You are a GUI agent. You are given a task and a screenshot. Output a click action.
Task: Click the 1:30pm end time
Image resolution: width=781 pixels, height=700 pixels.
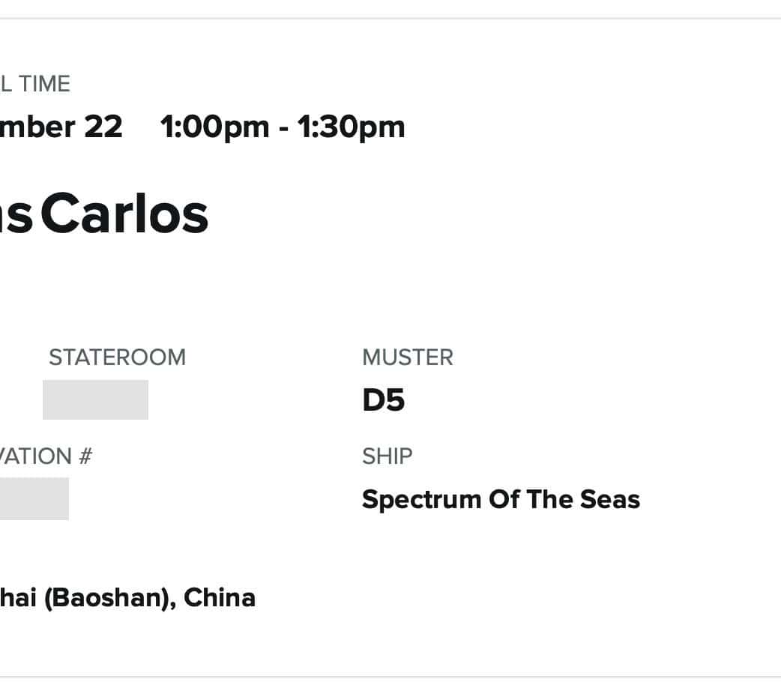point(351,127)
